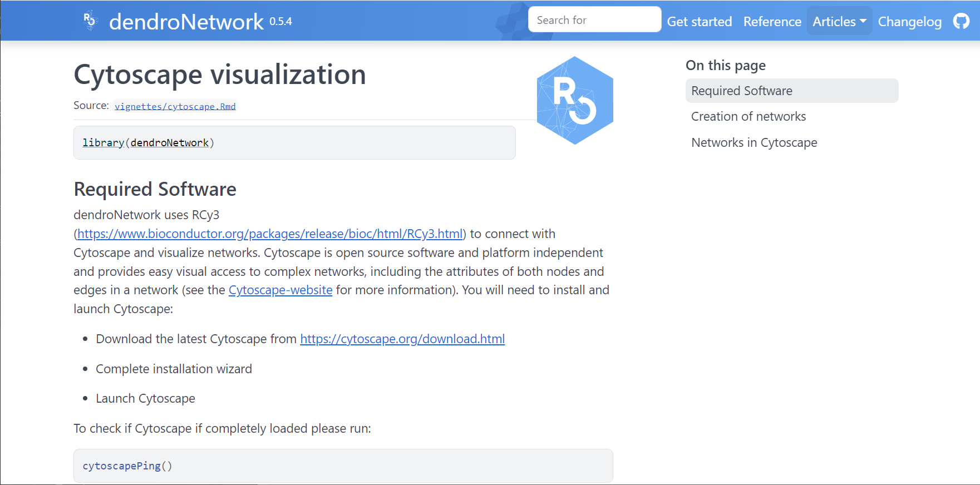Image resolution: width=980 pixels, height=485 pixels.
Task: Click the Required Software heading
Action: click(x=155, y=189)
